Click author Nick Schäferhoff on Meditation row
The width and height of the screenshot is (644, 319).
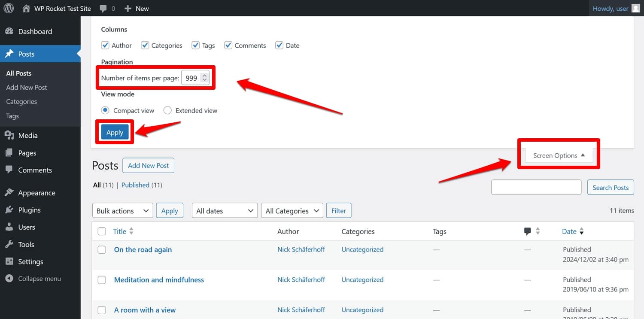301,280
